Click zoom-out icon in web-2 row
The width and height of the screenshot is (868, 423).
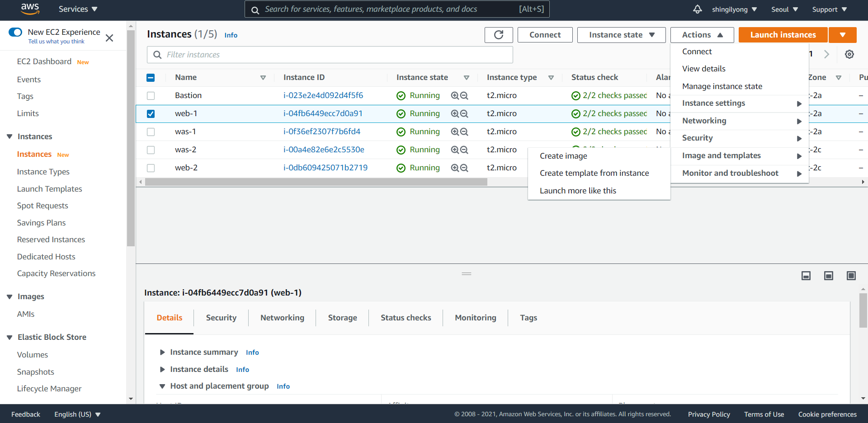tap(464, 168)
